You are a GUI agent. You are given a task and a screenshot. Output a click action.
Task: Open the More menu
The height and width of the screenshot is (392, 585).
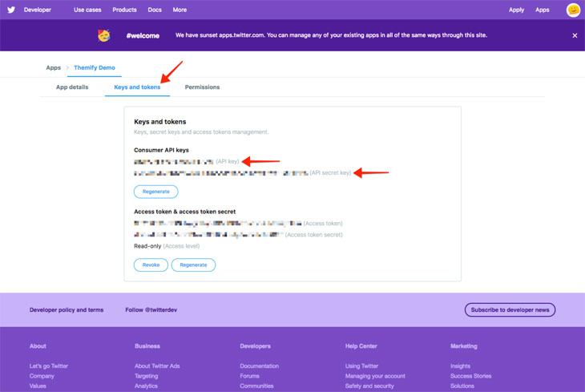(x=180, y=10)
